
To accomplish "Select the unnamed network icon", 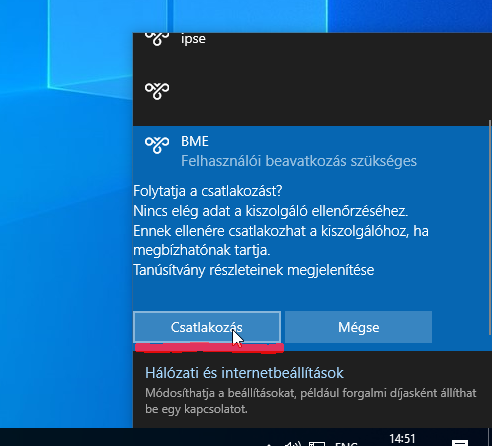I will 157,91.
